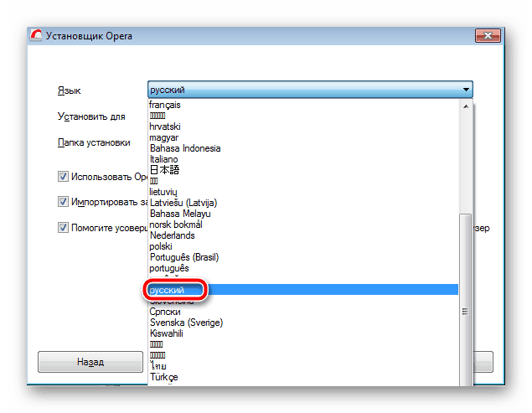Select русский in the language list
This screenshot has height=413, width=532.
pos(303,290)
